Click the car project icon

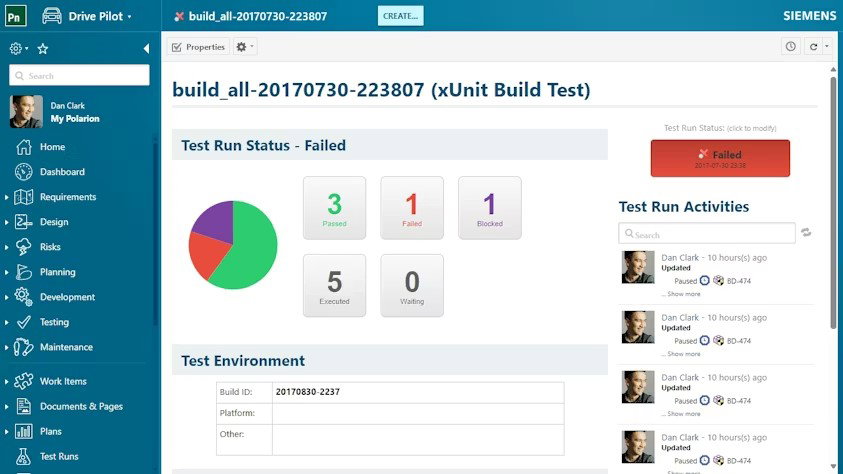click(52, 16)
